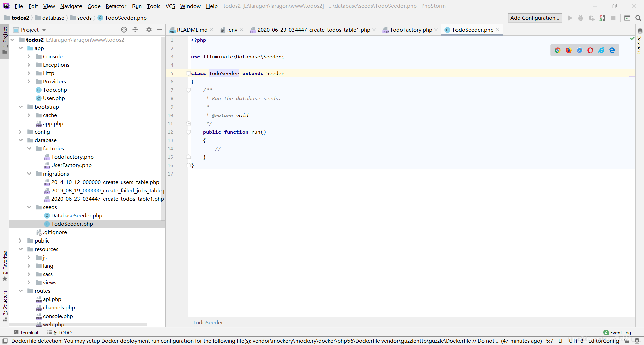Click the green inspection checkmark
The height and width of the screenshot is (345, 644).
(x=632, y=39)
